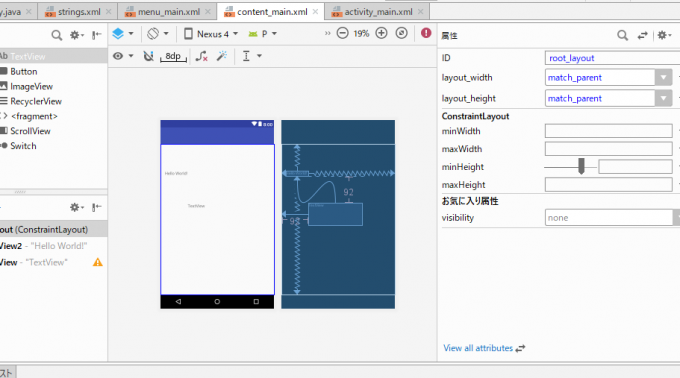
Task: Select Nexus 4 device dropdown
Action: [x=211, y=34]
